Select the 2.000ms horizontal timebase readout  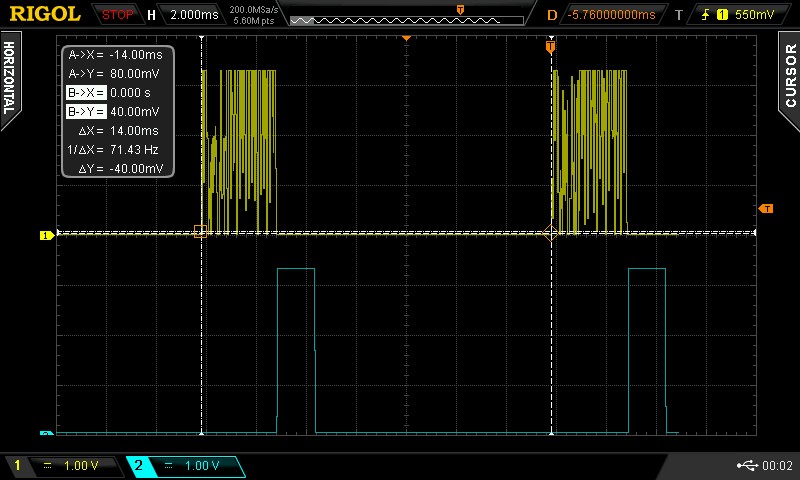point(194,15)
